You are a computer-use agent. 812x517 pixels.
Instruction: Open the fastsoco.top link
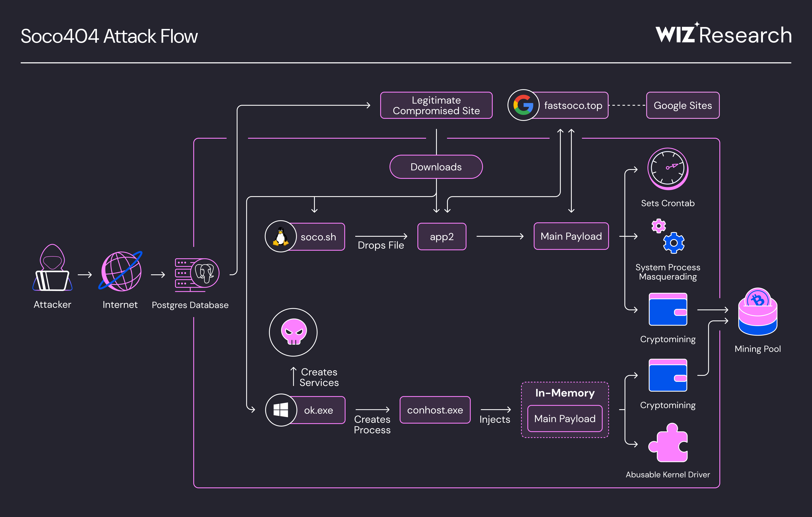573,105
